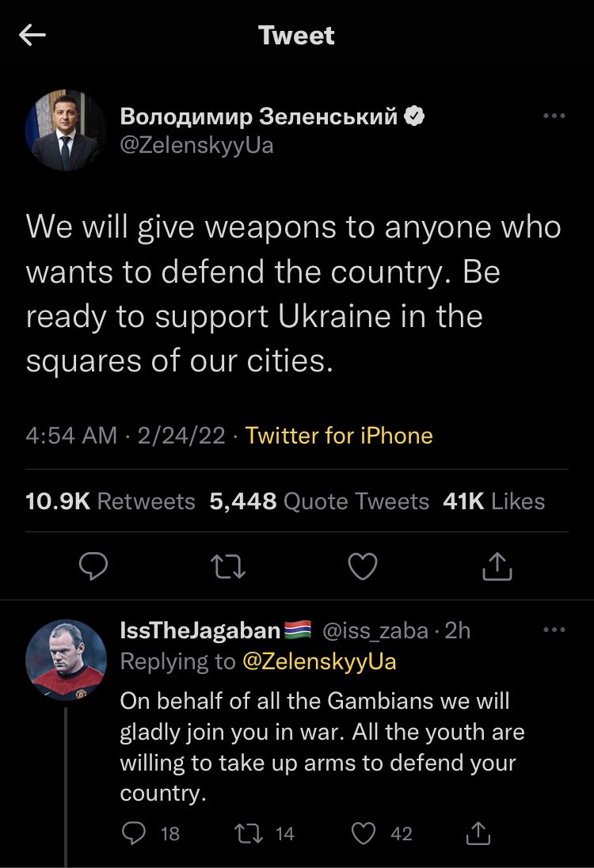Share IssTheJagaban's reply
This screenshot has height=868, width=594.
(478, 833)
